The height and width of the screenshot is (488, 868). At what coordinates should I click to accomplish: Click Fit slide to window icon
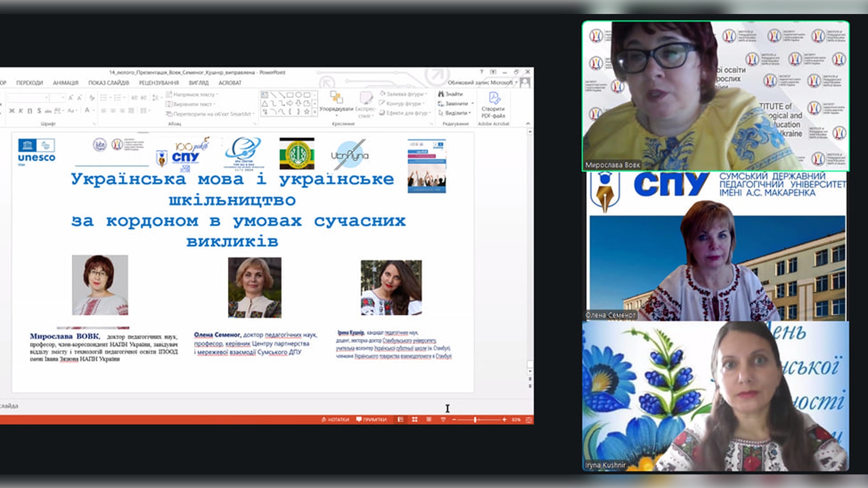pos(528,420)
